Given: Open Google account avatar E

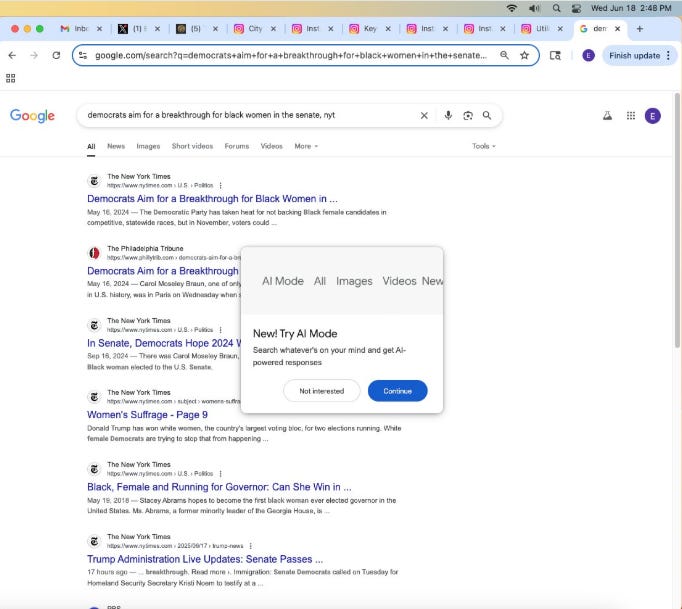Looking at the screenshot, I should [x=652, y=116].
